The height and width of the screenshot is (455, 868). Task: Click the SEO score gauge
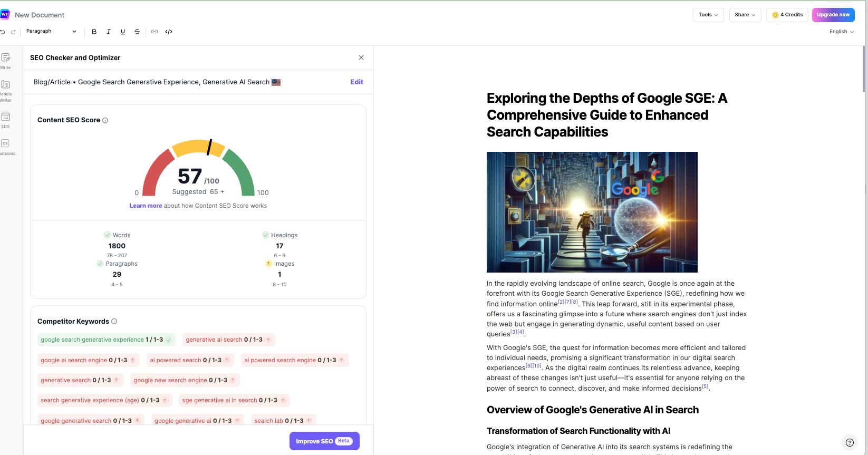[x=198, y=168]
